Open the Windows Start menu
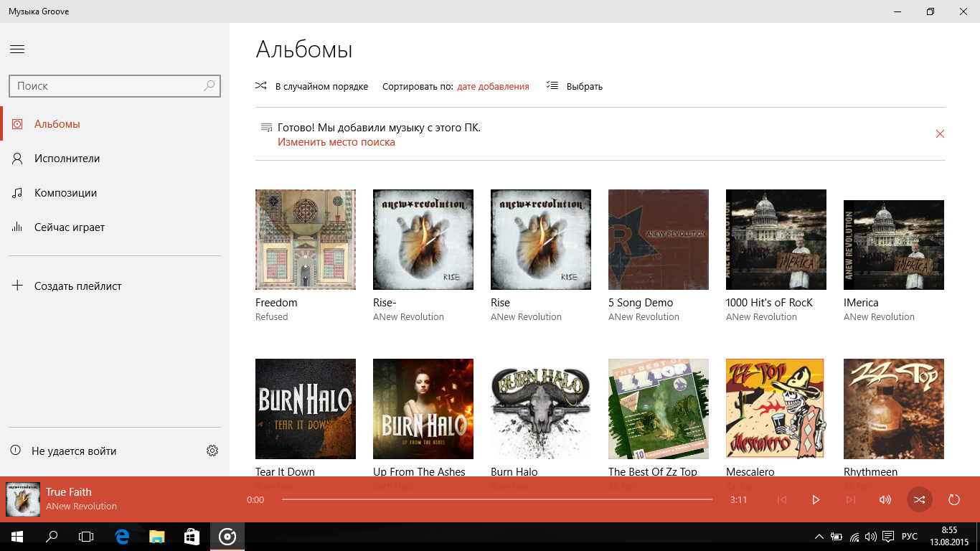 17,537
